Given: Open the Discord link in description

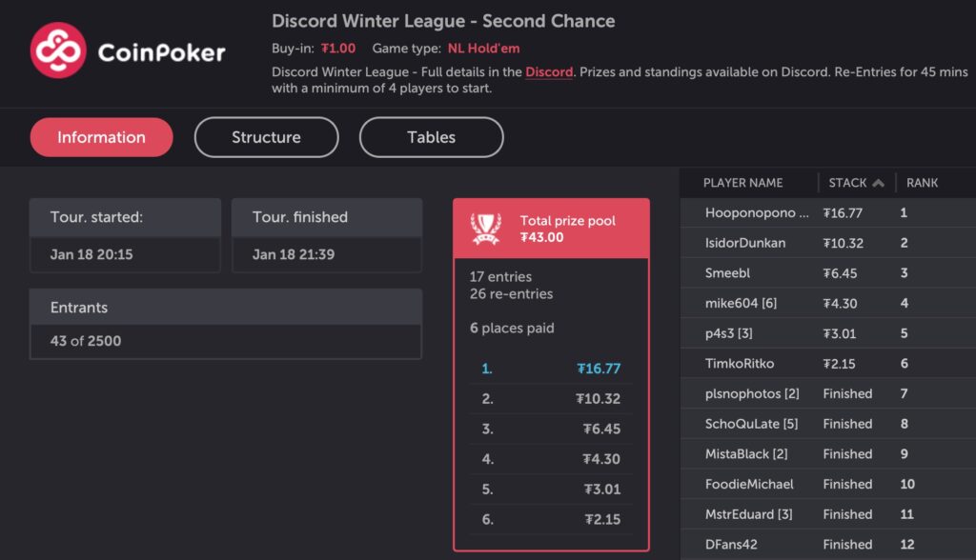Looking at the screenshot, I should click(x=548, y=70).
